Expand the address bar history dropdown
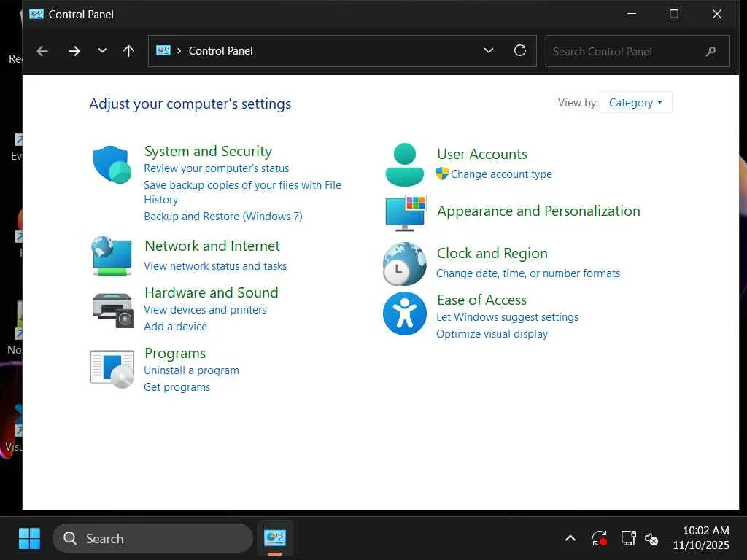Image resolution: width=747 pixels, height=560 pixels. [489, 50]
